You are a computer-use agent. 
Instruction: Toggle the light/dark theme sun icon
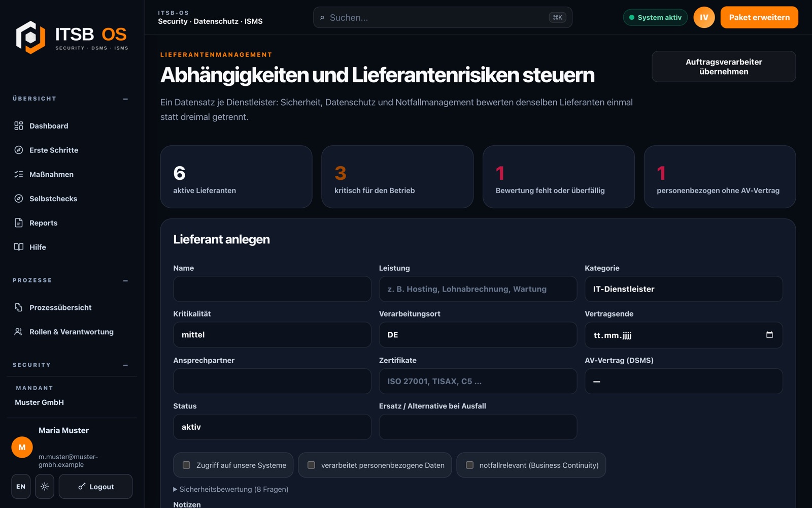click(45, 487)
